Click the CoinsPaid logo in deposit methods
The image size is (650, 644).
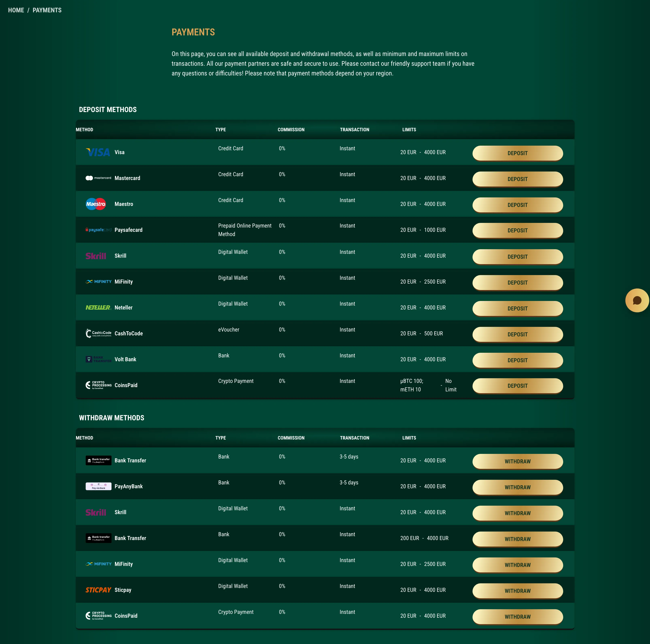98,385
